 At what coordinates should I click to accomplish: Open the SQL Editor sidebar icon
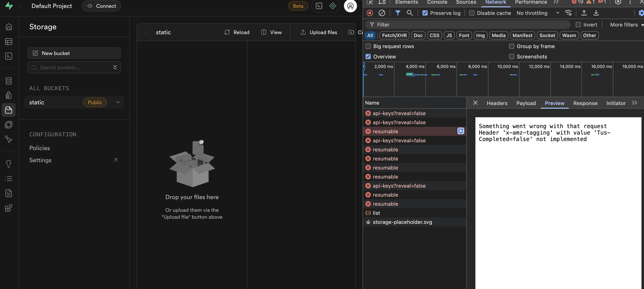(8, 56)
